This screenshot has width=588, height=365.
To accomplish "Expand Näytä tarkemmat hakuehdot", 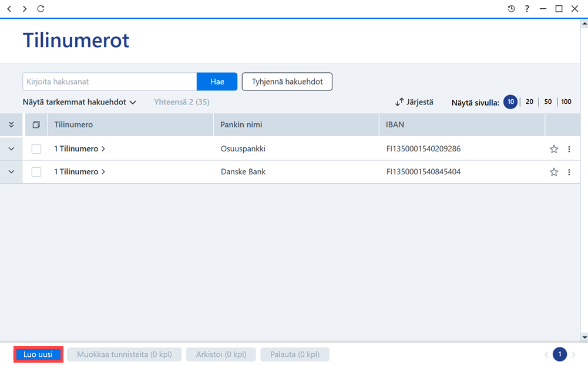I will 79,102.
